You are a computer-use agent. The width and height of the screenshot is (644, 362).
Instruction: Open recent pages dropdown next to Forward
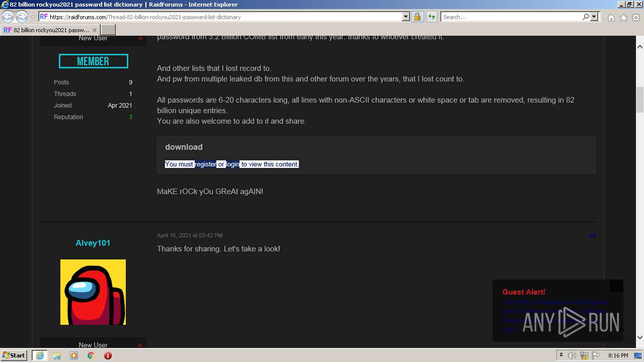(33, 17)
